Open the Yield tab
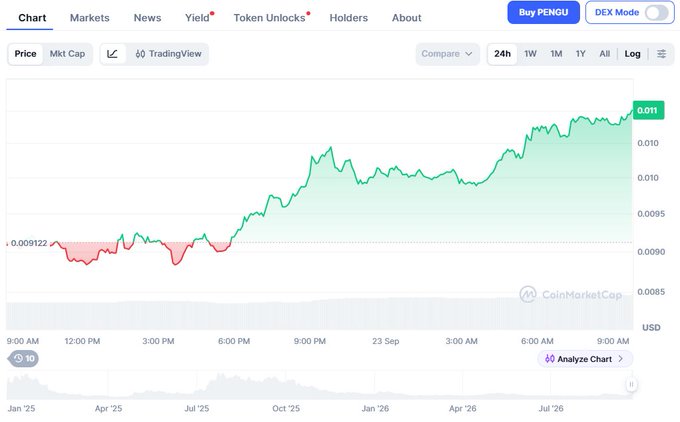This screenshot has width=680, height=422. point(197,18)
